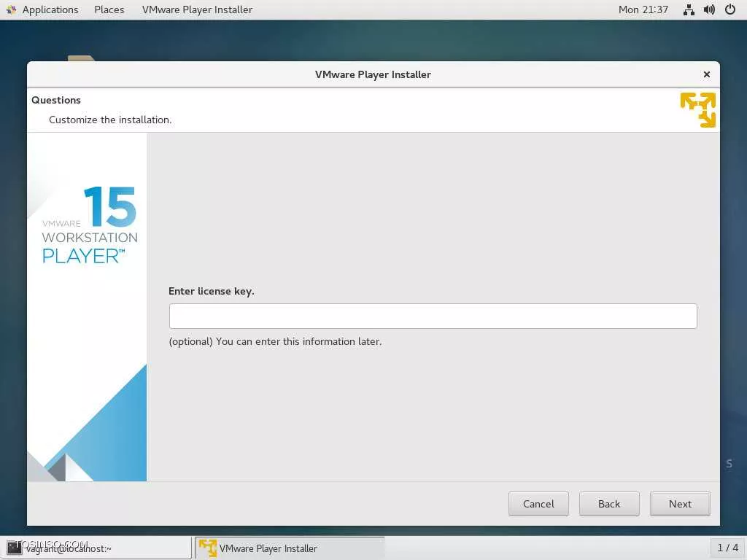Click the VMware logo in the dialog header
Screen dimensions: 747x560
[x=698, y=110]
